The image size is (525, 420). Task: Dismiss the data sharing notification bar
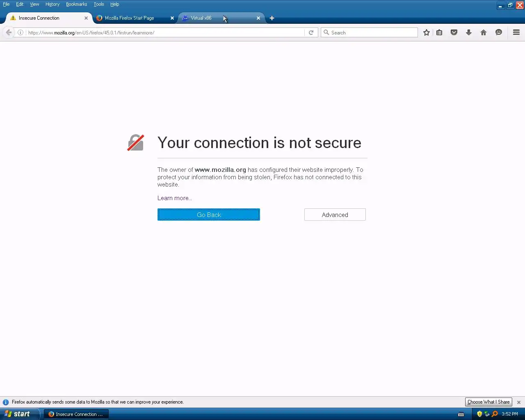(519, 402)
